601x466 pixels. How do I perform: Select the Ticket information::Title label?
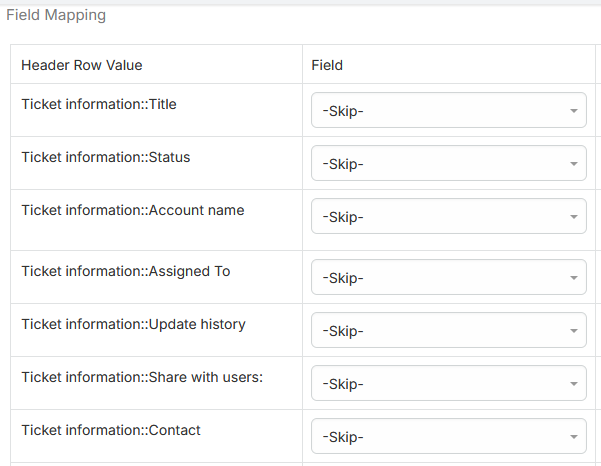click(x=99, y=103)
